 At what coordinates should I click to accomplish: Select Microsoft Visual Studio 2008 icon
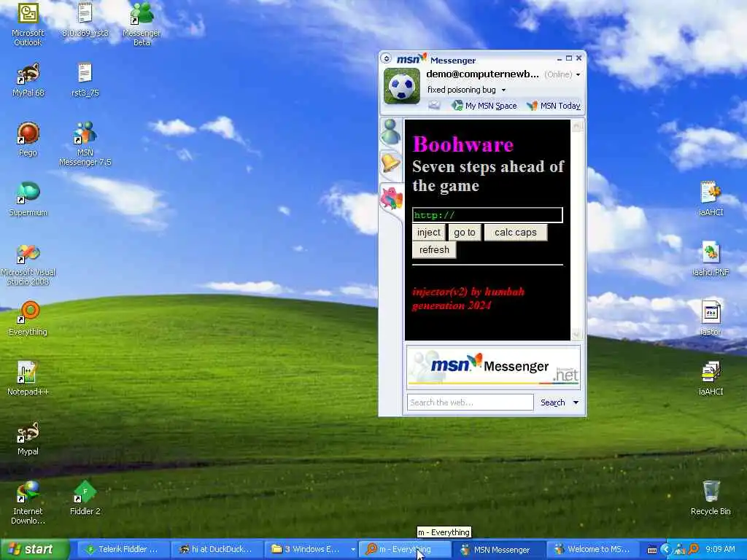(28, 265)
